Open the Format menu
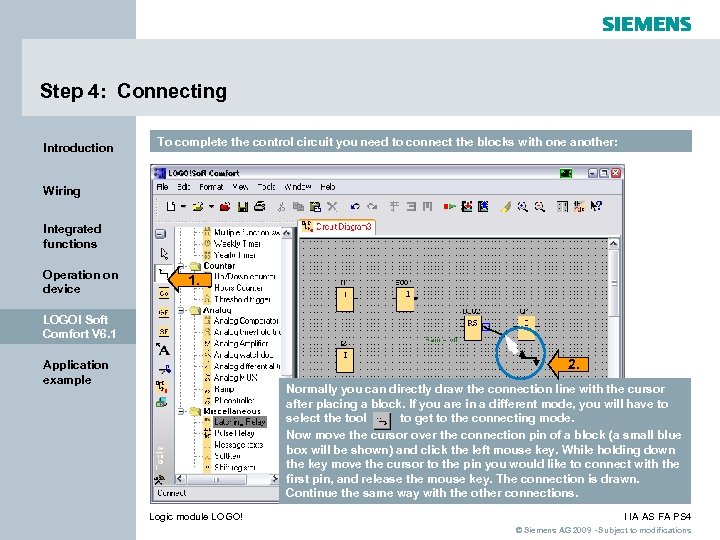The height and width of the screenshot is (540, 720). tap(211, 187)
